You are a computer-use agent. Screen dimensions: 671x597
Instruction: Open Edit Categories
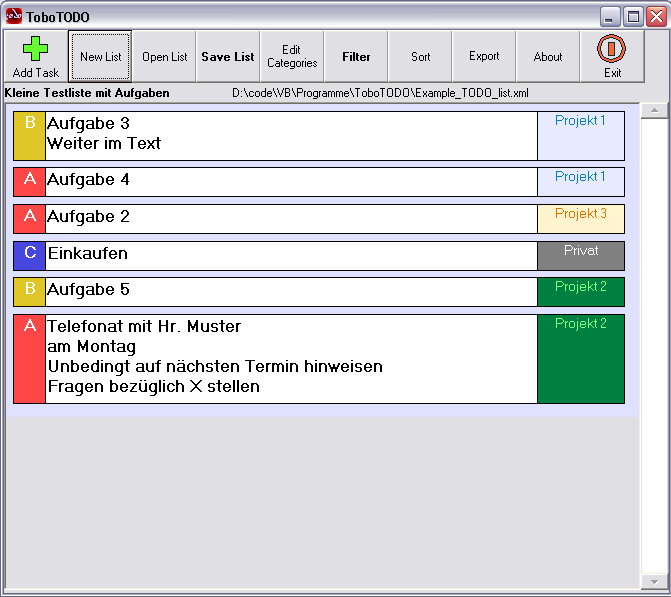pyautogui.click(x=292, y=57)
